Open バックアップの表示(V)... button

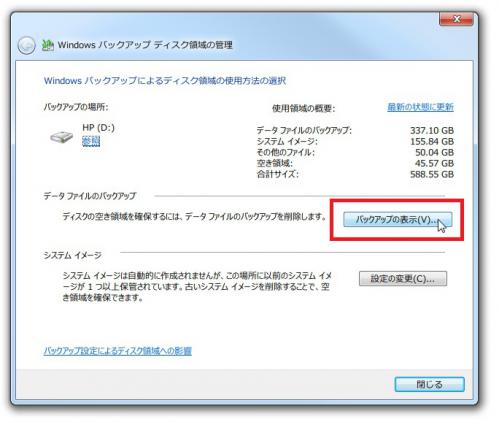(398, 220)
